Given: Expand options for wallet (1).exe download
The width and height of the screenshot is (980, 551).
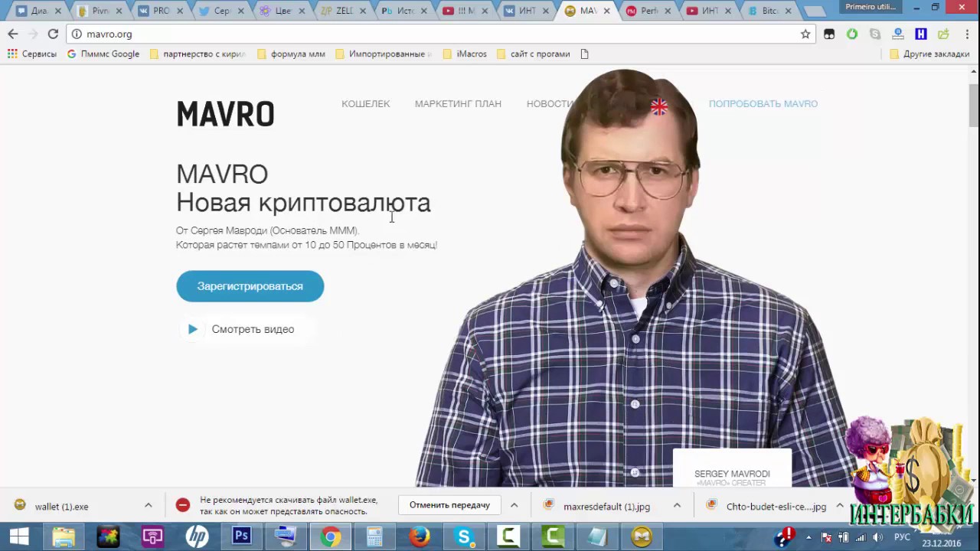Looking at the screenshot, I should (148, 506).
